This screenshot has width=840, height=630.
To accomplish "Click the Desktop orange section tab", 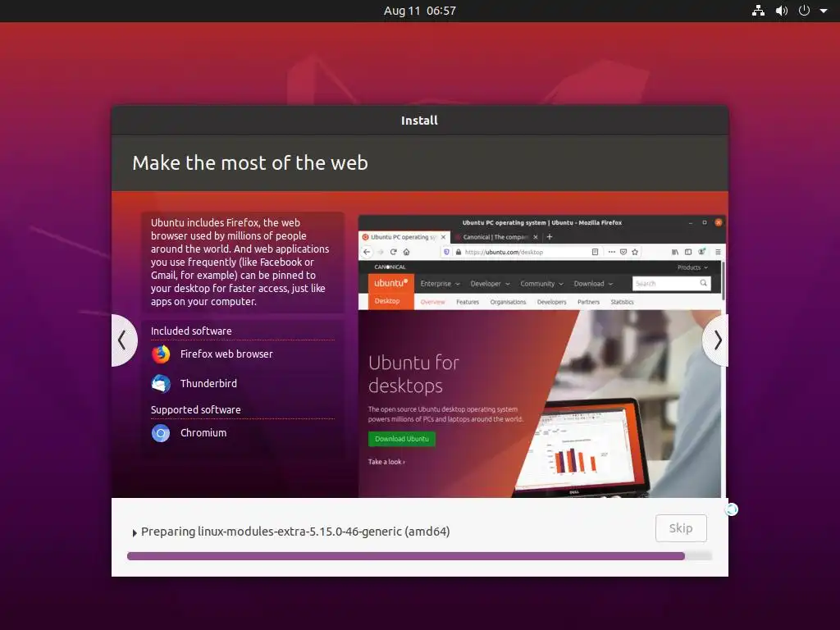I will pyautogui.click(x=391, y=301).
